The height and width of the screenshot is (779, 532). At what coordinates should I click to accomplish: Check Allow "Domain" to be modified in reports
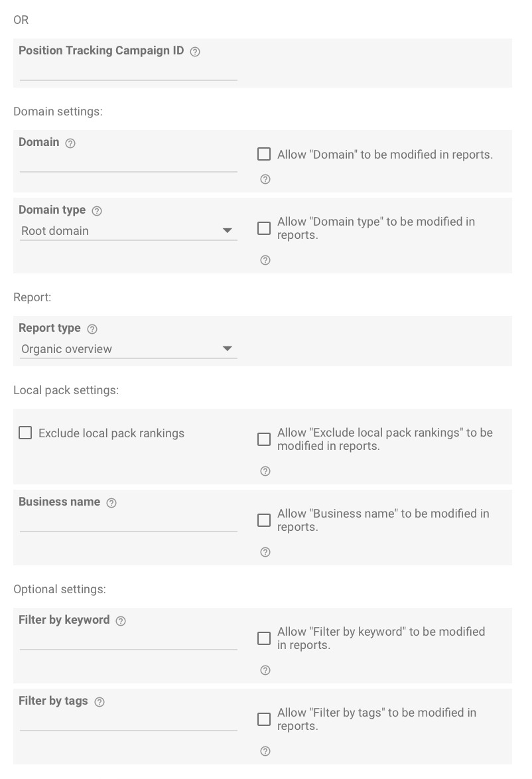(264, 155)
